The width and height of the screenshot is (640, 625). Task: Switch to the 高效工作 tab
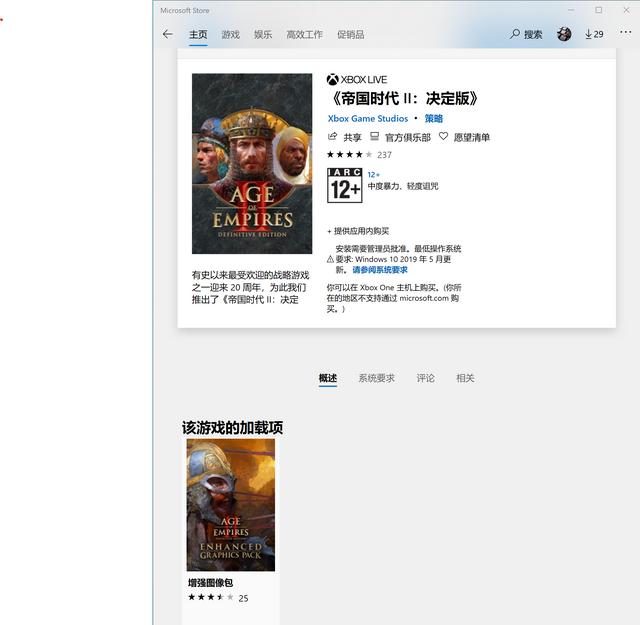(304, 35)
